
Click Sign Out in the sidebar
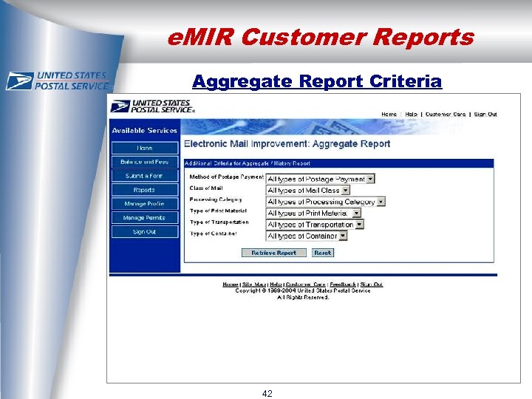[145, 232]
